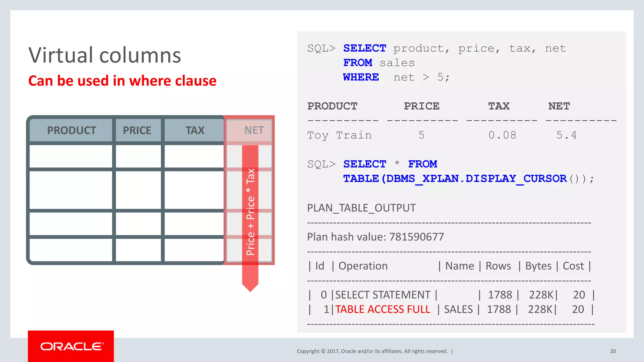Image resolution: width=644 pixels, height=362 pixels.
Task: Click the 'Price + Price * Tax' arrow label
Action: click(x=250, y=212)
